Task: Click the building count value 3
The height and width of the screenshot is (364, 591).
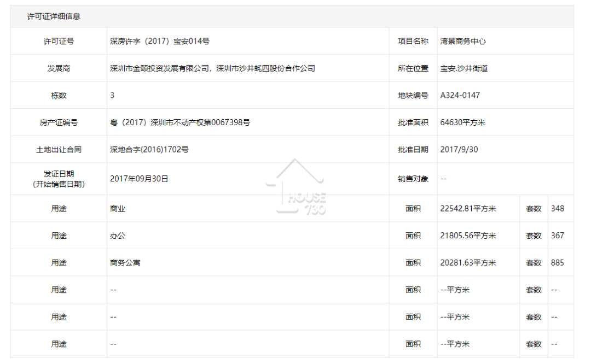Action: click(112, 95)
